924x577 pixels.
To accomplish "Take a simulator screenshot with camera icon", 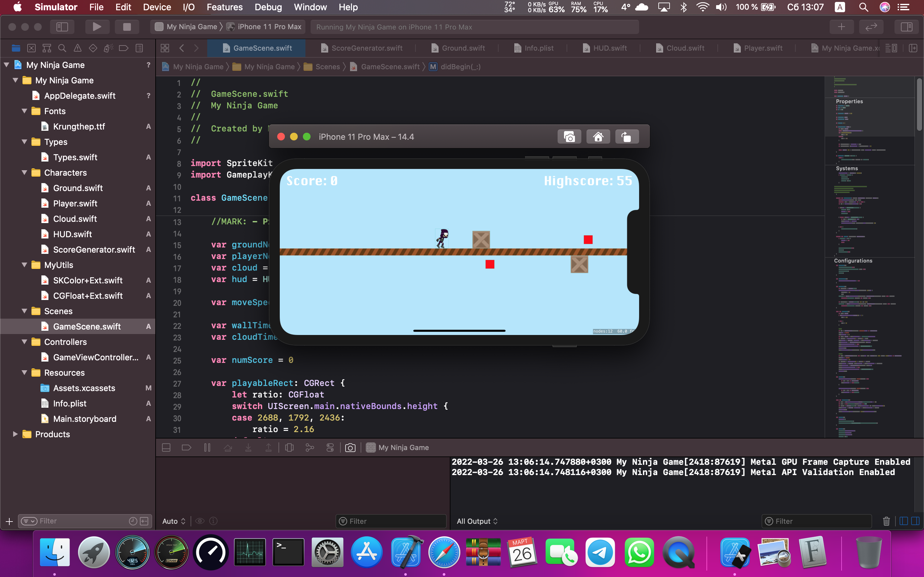I will 569,136.
